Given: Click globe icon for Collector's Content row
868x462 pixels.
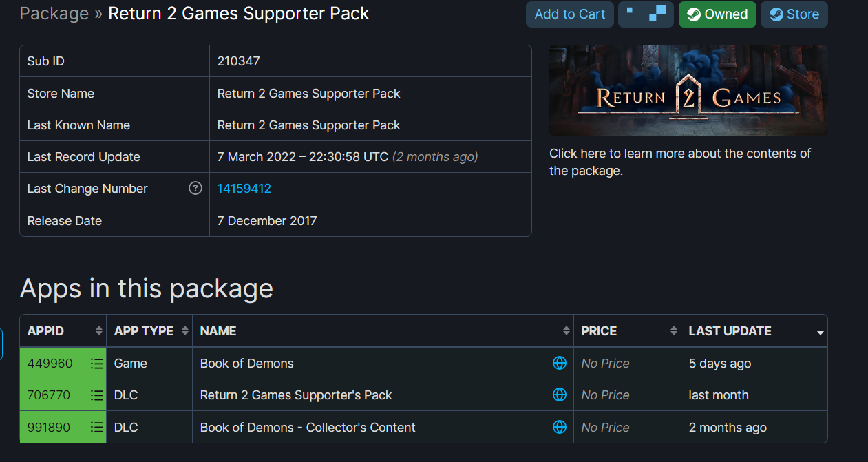Looking at the screenshot, I should [x=560, y=427].
